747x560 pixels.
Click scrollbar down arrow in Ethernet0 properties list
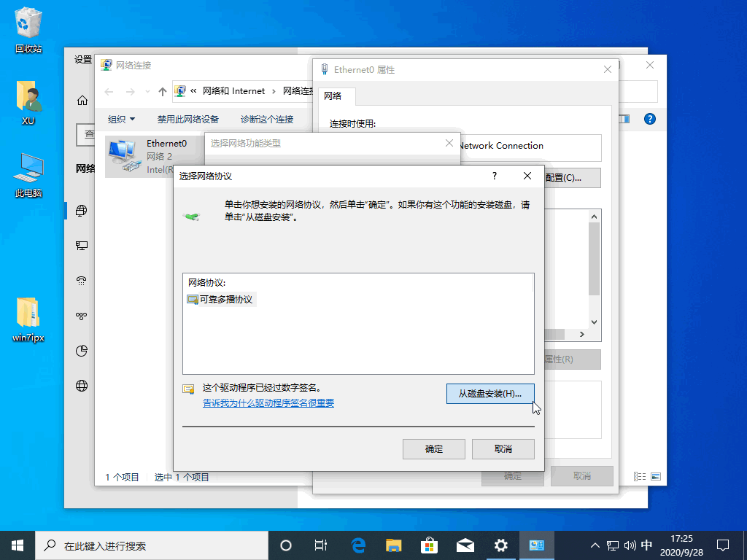594,322
